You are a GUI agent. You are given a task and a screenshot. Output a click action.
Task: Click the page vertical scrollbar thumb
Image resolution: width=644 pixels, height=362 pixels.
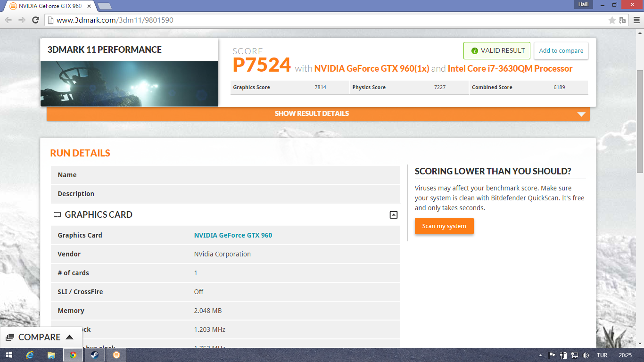(x=640, y=121)
